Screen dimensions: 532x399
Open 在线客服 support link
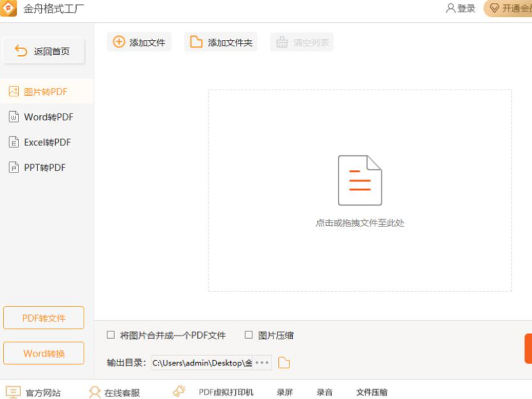point(122,393)
